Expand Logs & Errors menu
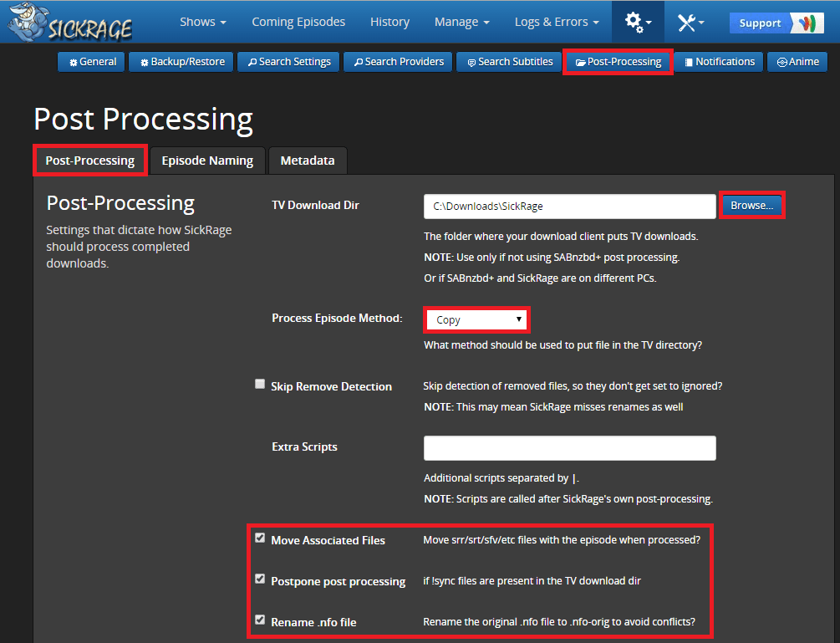 (x=557, y=22)
